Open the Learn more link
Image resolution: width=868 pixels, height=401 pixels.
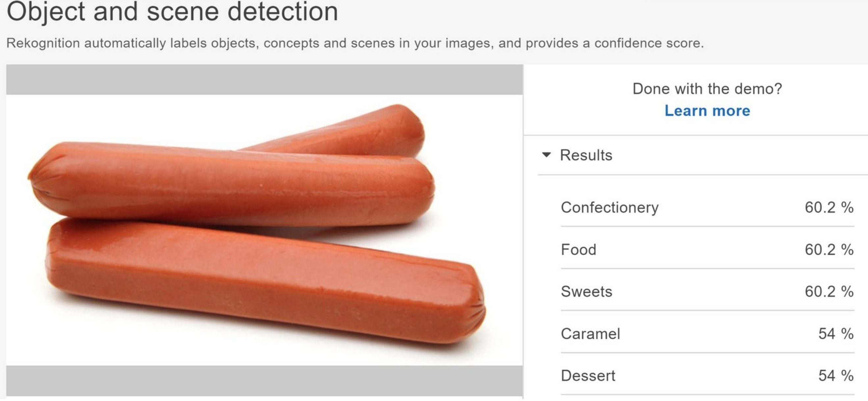707,111
